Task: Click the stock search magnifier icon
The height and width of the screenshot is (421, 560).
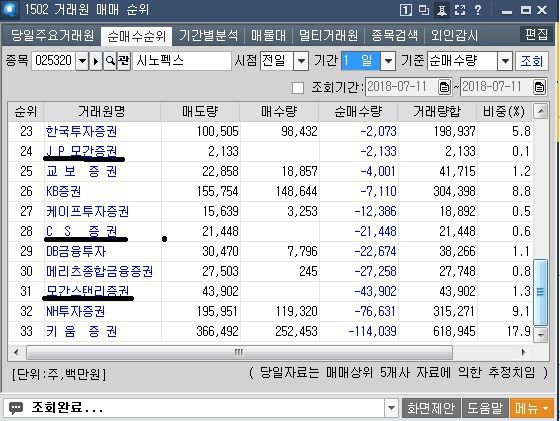Action: pos(110,61)
